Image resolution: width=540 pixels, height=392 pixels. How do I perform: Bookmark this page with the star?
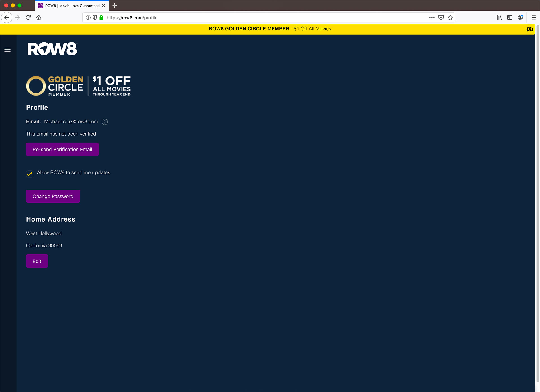[x=450, y=17]
